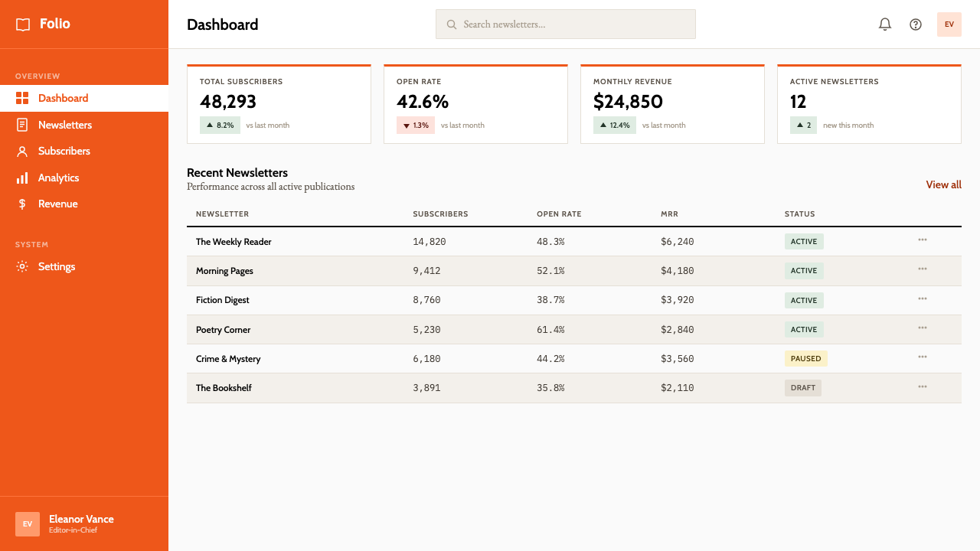The width and height of the screenshot is (980, 551).
Task: Click the PAUSED status badge
Action: click(806, 358)
